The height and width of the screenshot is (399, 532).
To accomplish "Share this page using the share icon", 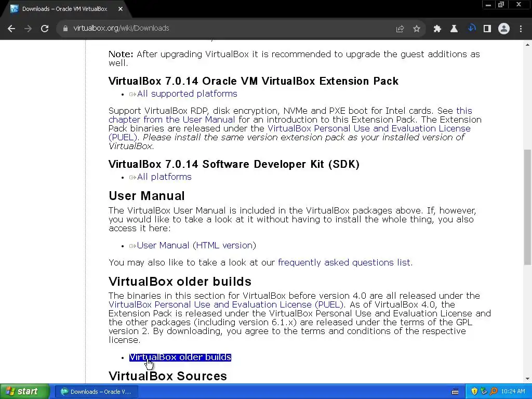I will tap(400, 29).
